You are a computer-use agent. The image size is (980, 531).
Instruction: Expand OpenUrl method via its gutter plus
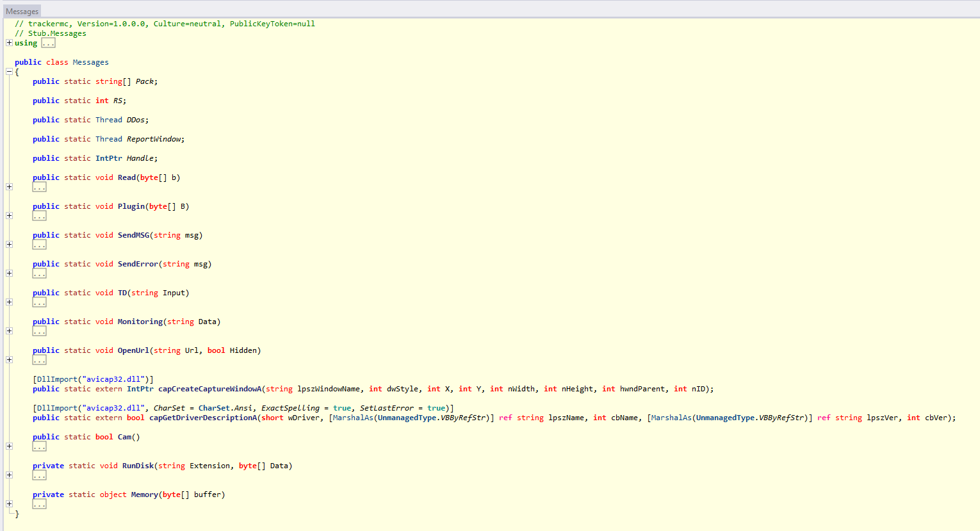coord(9,360)
